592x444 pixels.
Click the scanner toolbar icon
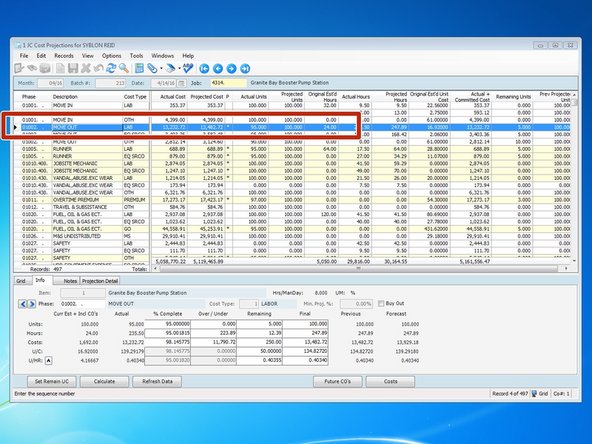click(x=170, y=68)
